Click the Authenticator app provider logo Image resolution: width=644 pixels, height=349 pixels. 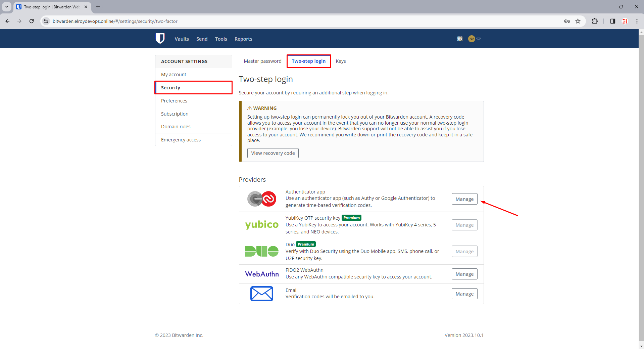pyautogui.click(x=262, y=199)
